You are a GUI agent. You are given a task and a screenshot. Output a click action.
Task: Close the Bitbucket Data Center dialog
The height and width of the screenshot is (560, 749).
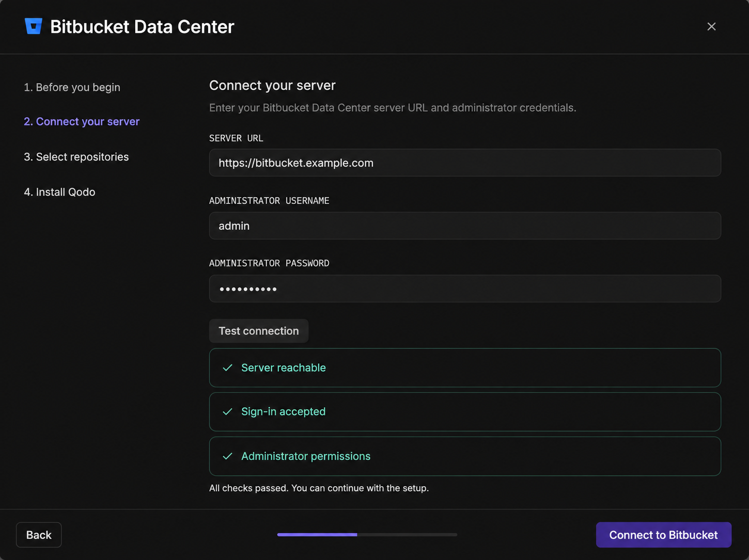(711, 26)
